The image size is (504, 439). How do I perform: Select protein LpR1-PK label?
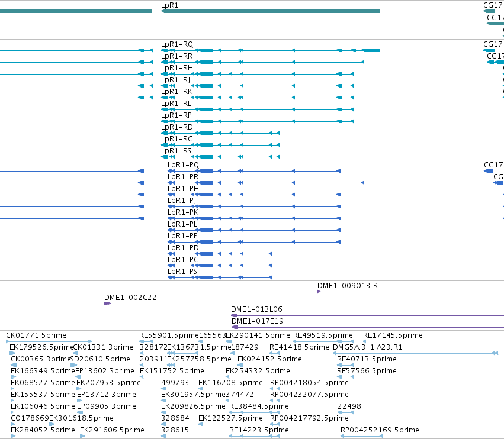pos(183,212)
